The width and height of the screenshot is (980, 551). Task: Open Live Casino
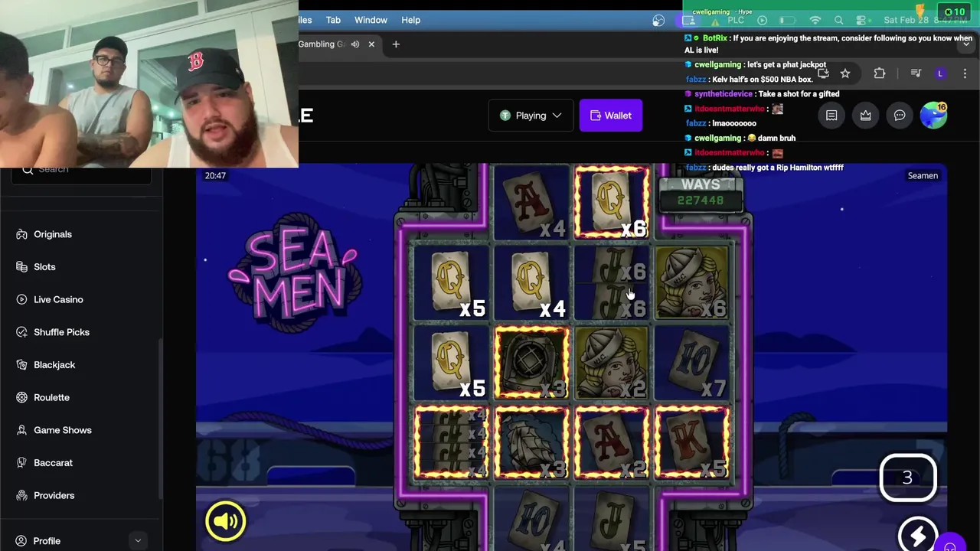(x=58, y=299)
